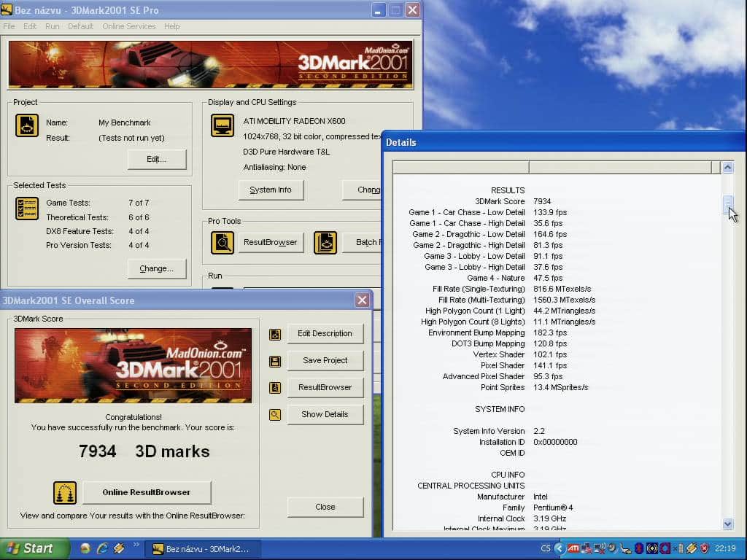The height and width of the screenshot is (560, 747).
Task: Click the Details scrollbar down arrow
Action: point(727,524)
